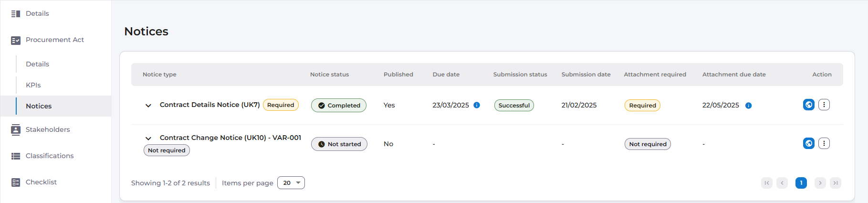The width and height of the screenshot is (868, 203).
Task: Go to pagination page 1
Action: [x=801, y=183]
